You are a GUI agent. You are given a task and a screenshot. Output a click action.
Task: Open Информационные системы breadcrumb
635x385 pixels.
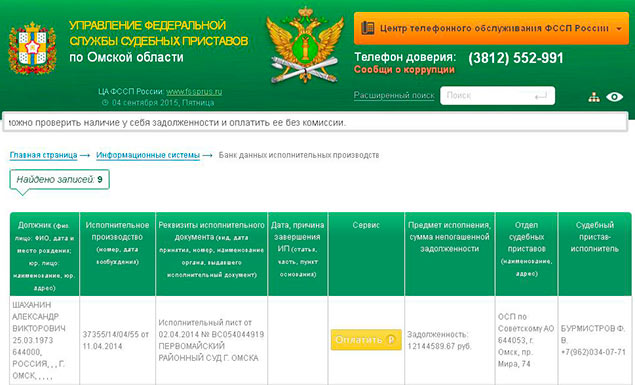click(x=148, y=155)
